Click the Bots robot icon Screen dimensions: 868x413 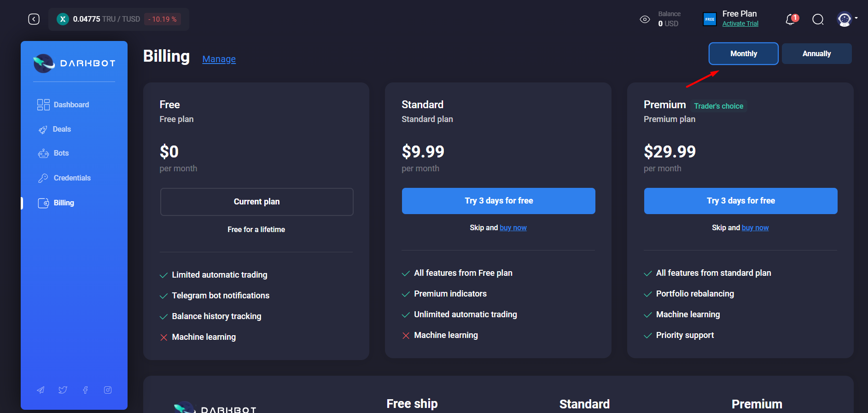[x=43, y=153]
